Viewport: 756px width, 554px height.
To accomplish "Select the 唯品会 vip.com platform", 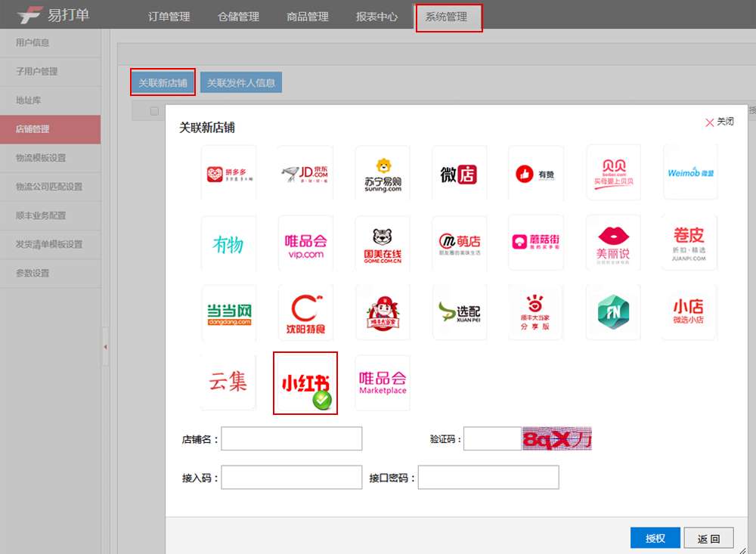I will point(305,243).
